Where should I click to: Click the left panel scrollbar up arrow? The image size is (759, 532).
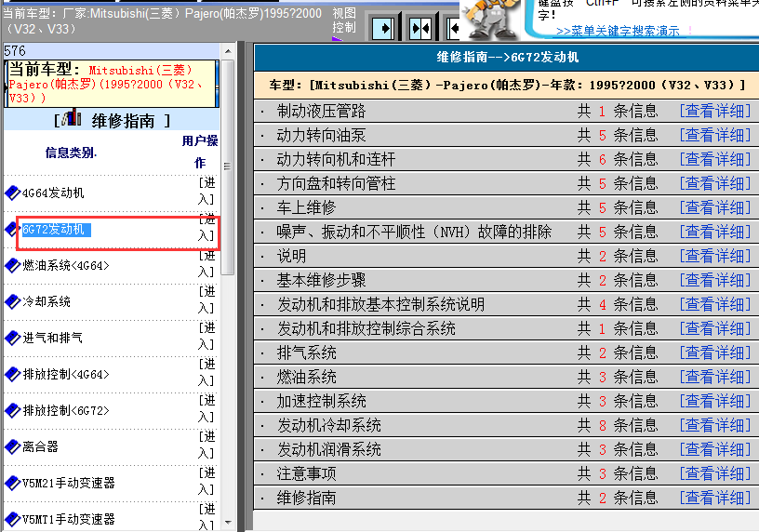[x=228, y=51]
